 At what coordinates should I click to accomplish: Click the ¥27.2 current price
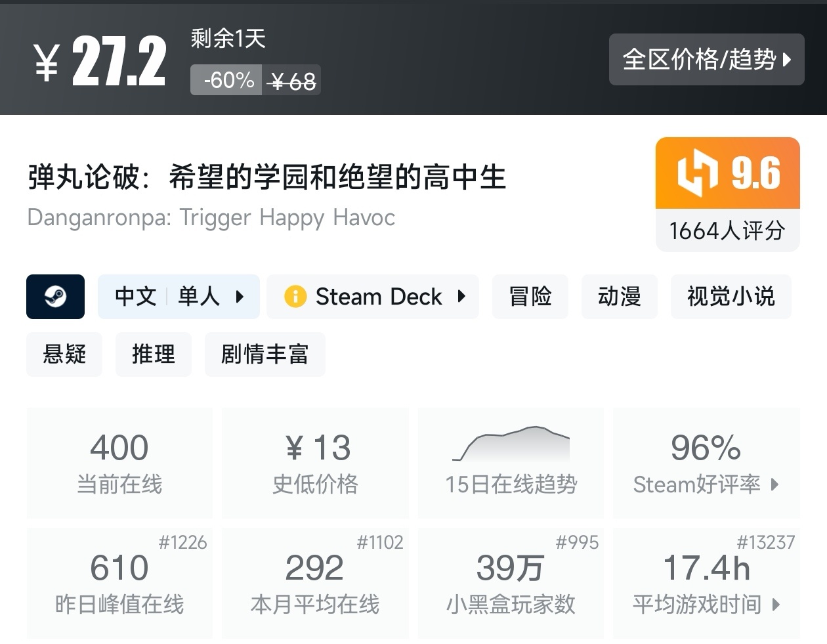pyautogui.click(x=100, y=62)
